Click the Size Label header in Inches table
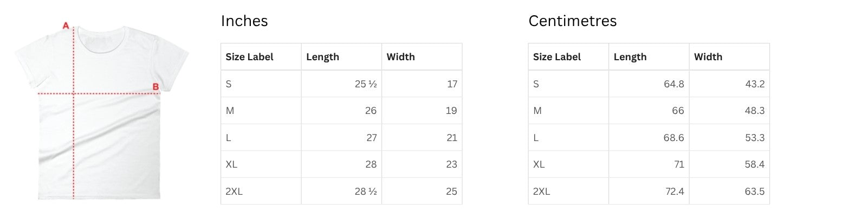Viewport: 868px width, 223px height. pyautogui.click(x=261, y=56)
